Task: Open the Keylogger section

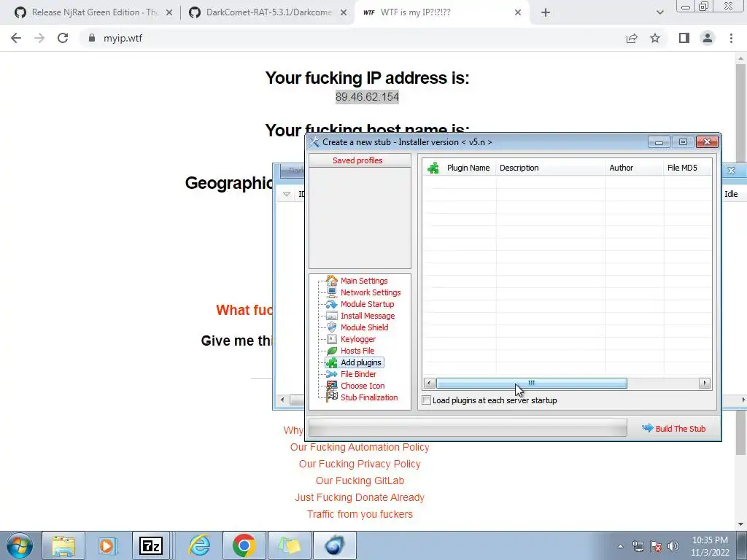Action: [357, 339]
